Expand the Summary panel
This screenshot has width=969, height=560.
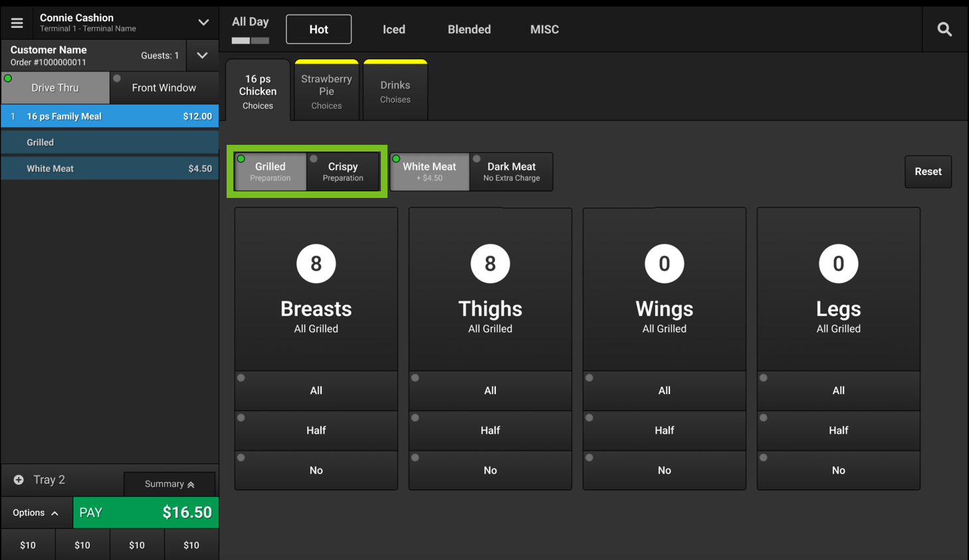(169, 484)
